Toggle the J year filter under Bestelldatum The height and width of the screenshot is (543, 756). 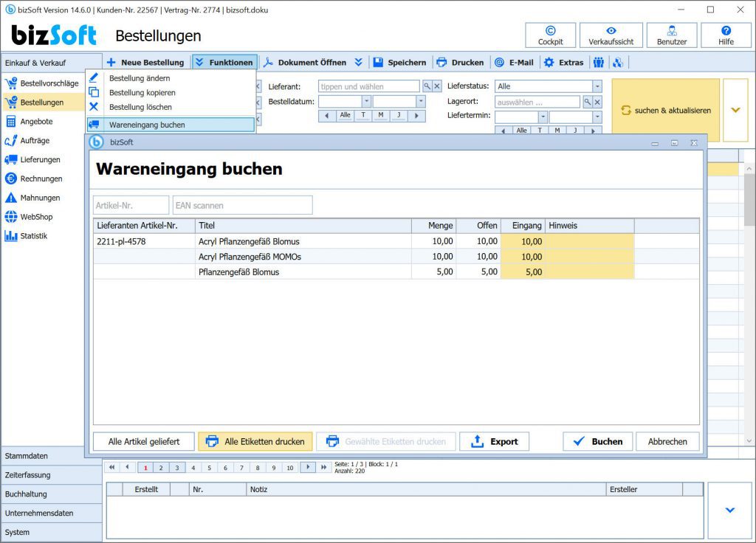(399, 115)
